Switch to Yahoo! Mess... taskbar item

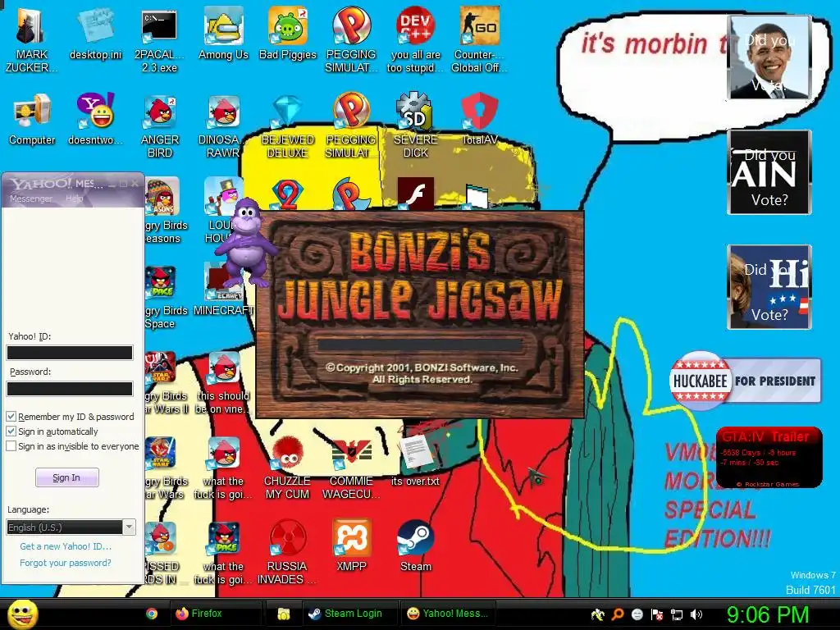(x=448, y=614)
